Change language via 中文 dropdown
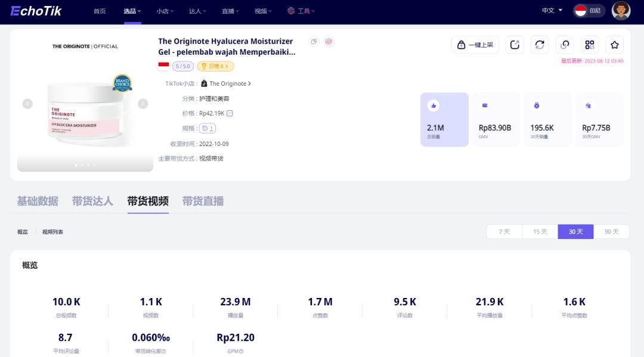644x357 pixels. (552, 11)
